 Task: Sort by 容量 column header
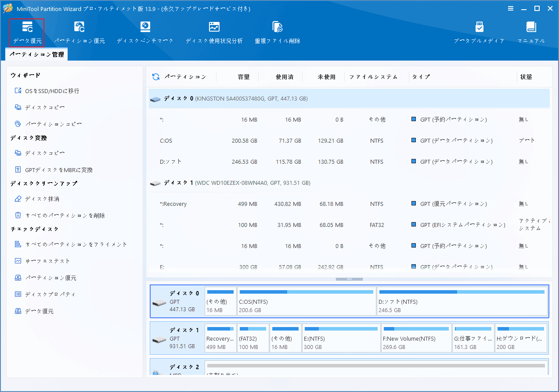[244, 77]
